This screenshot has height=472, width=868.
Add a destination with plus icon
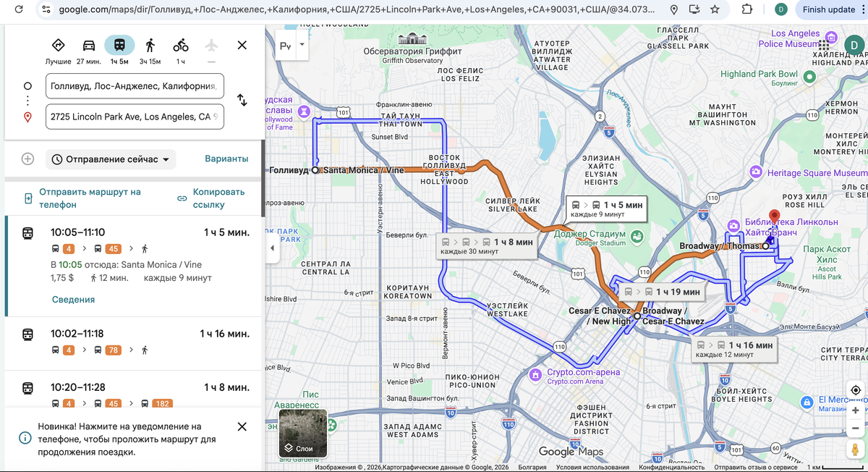click(x=27, y=159)
